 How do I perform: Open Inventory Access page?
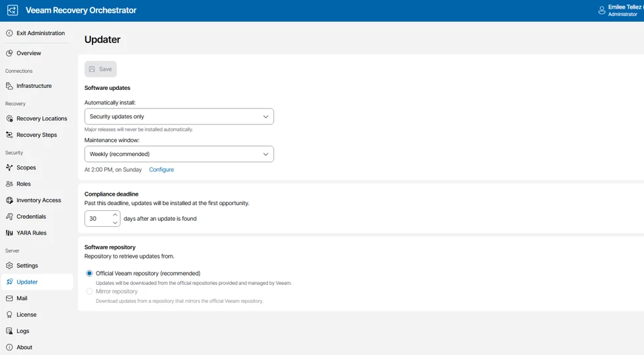(37, 200)
